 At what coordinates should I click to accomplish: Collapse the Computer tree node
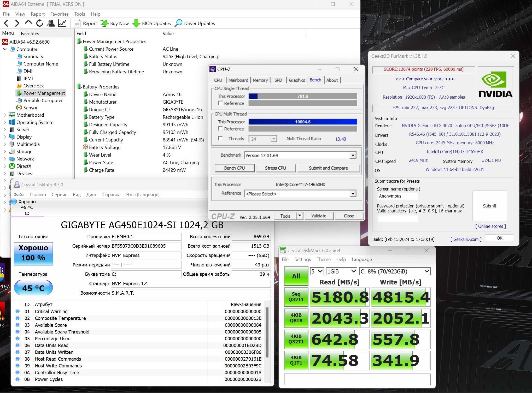(x=5, y=49)
